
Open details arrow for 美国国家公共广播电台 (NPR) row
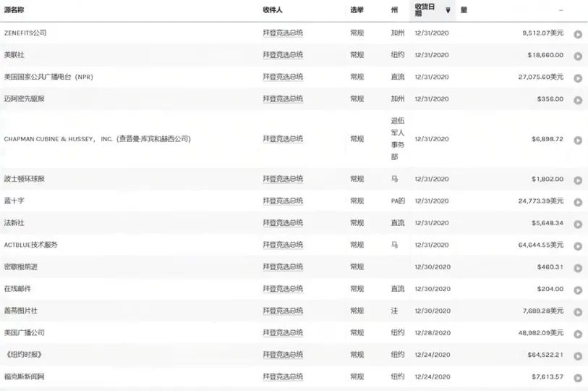pos(578,78)
